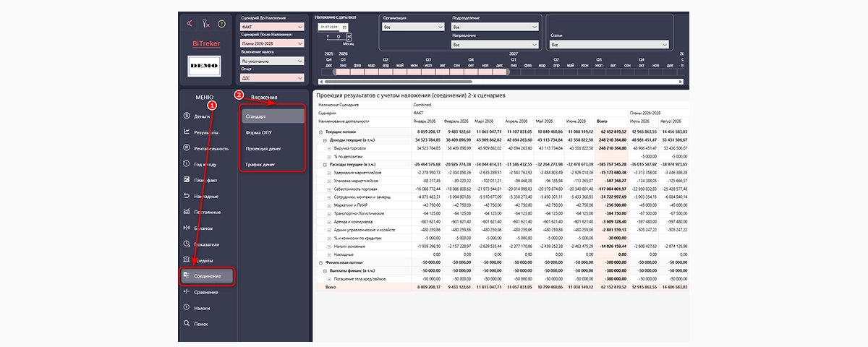Image resolution: width=868 pixels, height=347 pixels.
Task: Click the Всего column header
Action: tap(602, 121)
